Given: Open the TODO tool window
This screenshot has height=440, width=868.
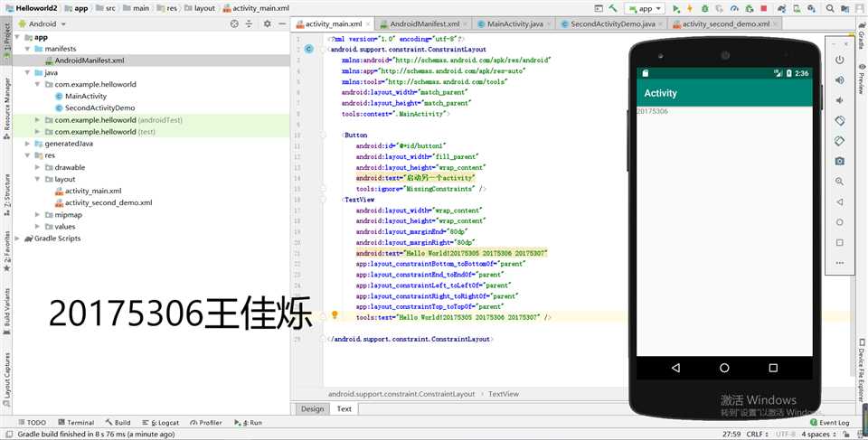Looking at the screenshot, I should (x=32, y=422).
